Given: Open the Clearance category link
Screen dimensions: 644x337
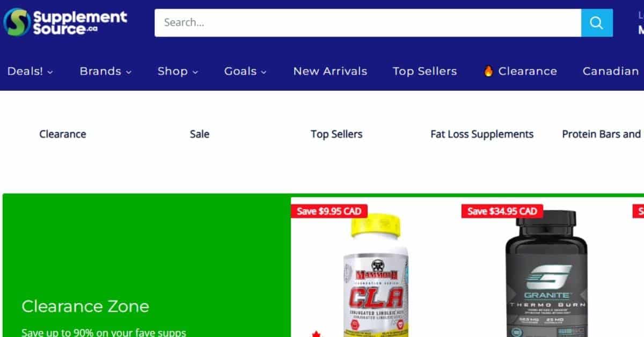Looking at the screenshot, I should (63, 134).
